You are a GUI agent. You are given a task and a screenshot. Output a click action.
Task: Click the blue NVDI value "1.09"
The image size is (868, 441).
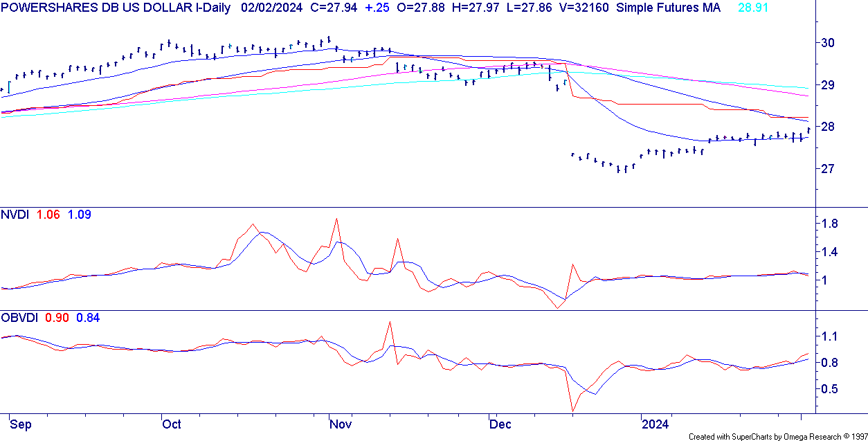tap(79, 215)
